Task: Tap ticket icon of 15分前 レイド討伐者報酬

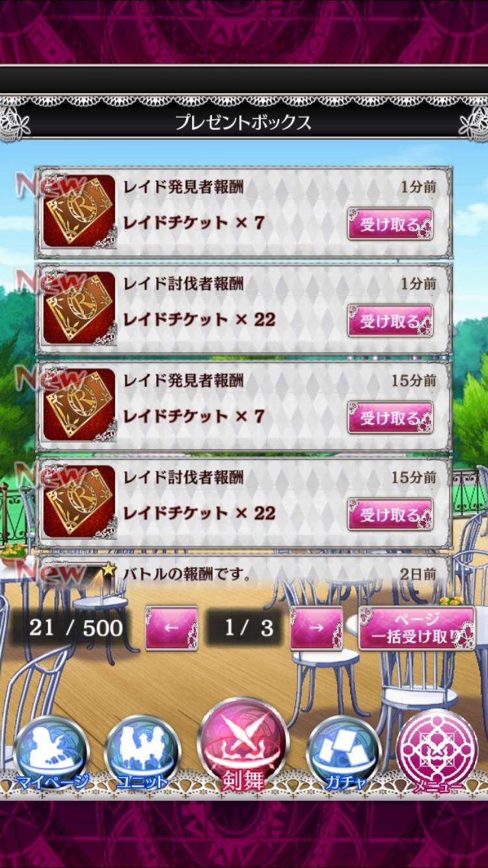Action: coord(79,502)
